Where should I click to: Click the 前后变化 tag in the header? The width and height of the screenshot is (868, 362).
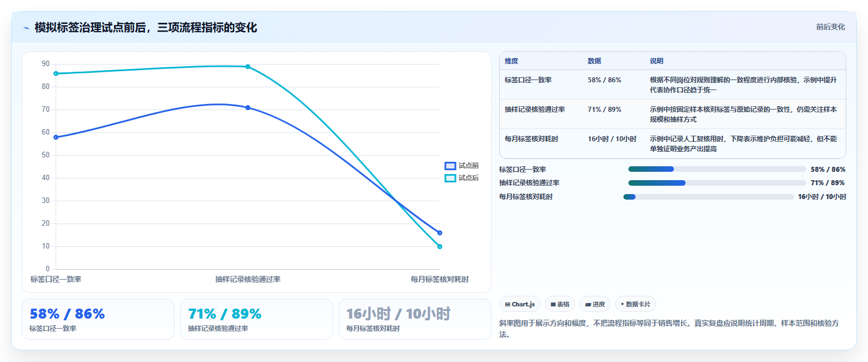pyautogui.click(x=831, y=27)
